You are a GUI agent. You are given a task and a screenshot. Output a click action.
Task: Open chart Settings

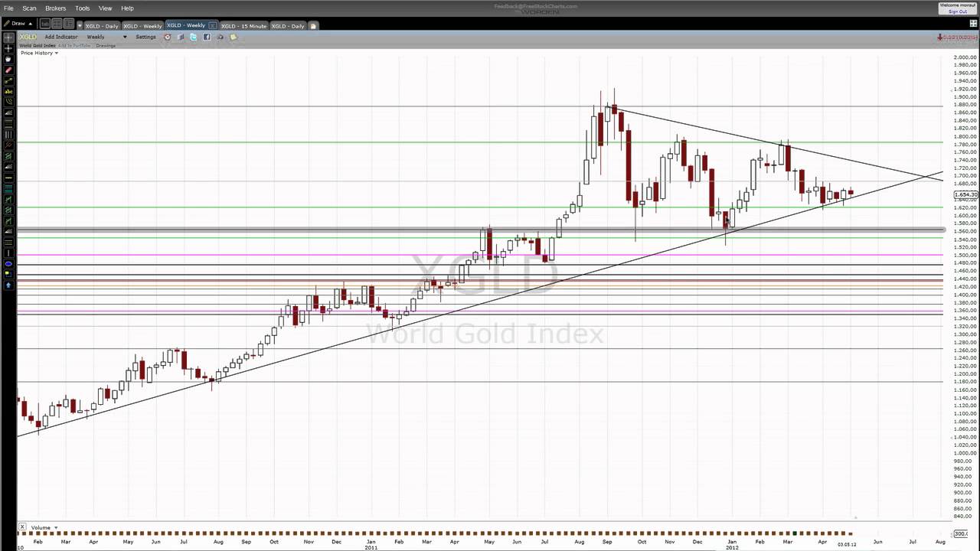[x=145, y=37]
